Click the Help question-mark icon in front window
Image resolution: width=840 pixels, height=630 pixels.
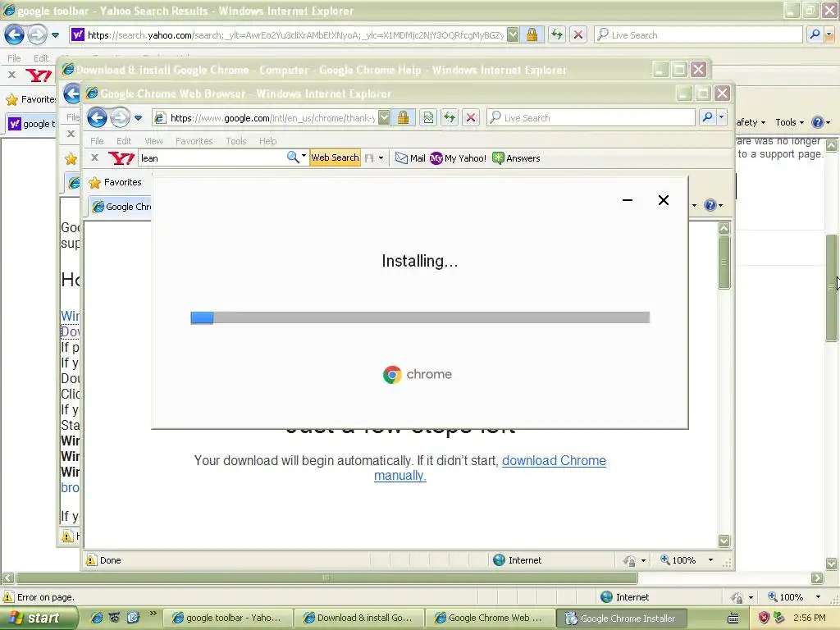coord(710,205)
